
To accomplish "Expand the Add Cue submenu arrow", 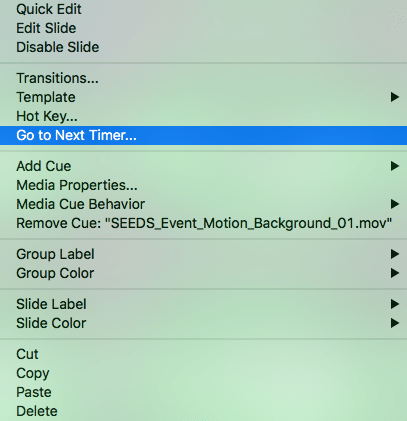I will click(395, 166).
